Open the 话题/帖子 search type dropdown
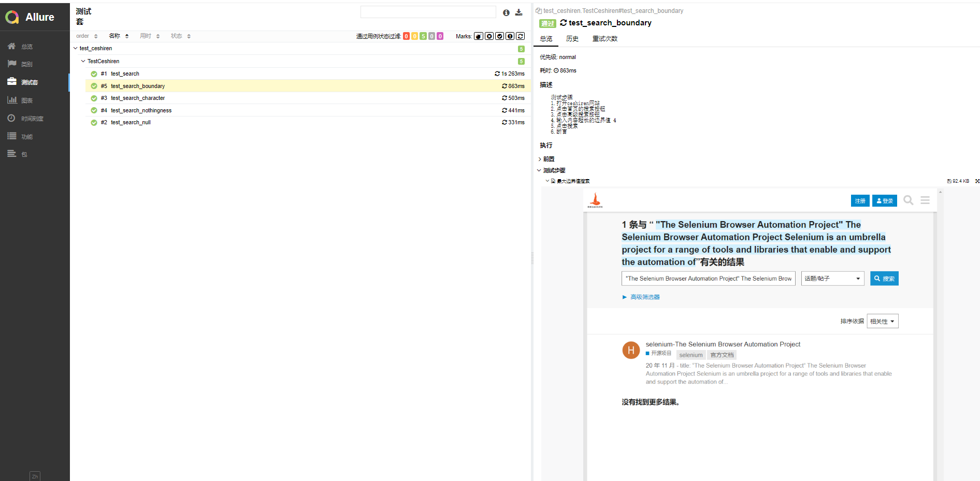 [x=832, y=279]
